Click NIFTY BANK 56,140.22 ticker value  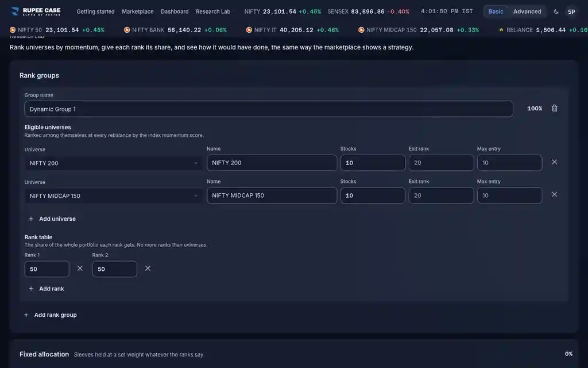coord(184,30)
